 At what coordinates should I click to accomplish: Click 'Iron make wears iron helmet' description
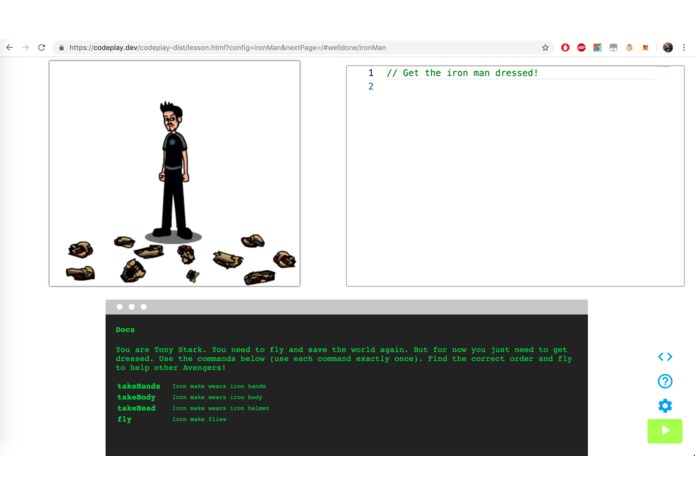point(221,408)
